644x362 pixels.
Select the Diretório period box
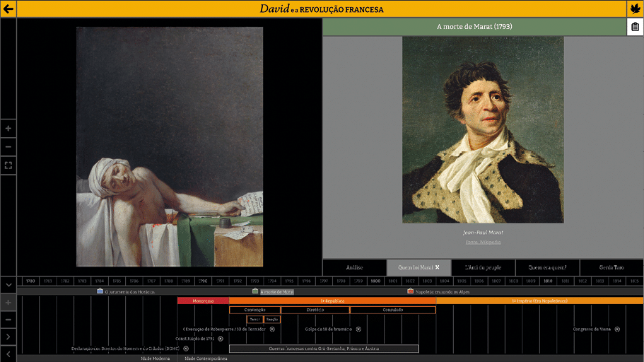coord(315,310)
